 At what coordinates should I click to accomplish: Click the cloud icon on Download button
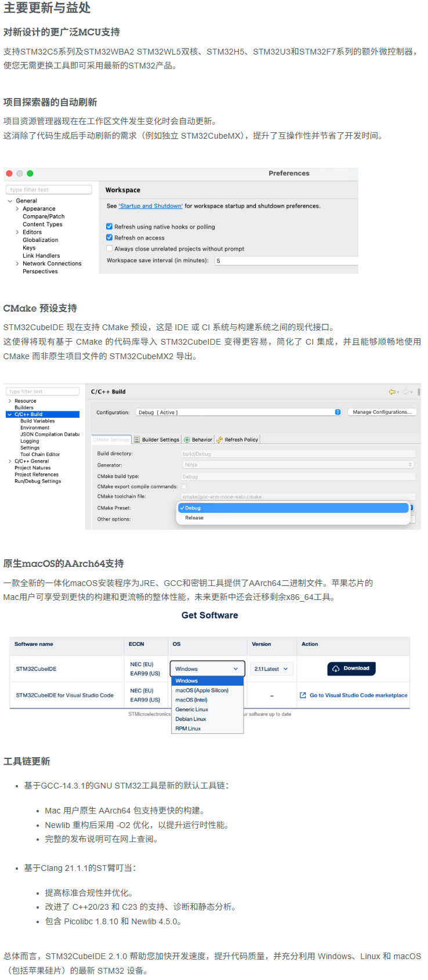pyautogui.click(x=336, y=668)
